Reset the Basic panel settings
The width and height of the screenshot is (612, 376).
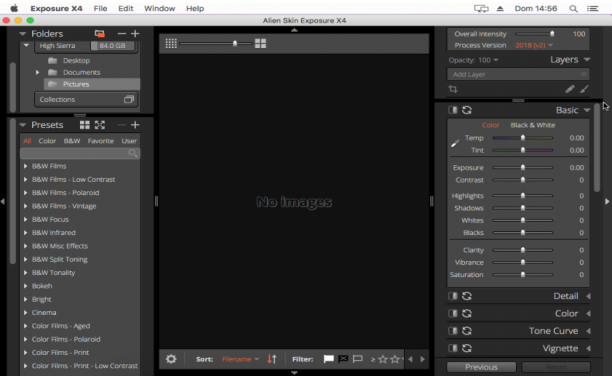click(x=467, y=110)
